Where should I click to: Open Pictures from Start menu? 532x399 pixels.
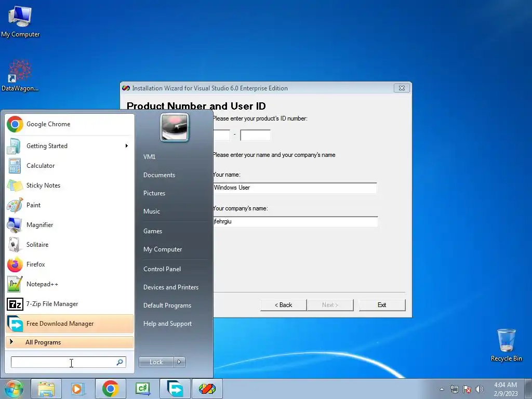tap(154, 193)
